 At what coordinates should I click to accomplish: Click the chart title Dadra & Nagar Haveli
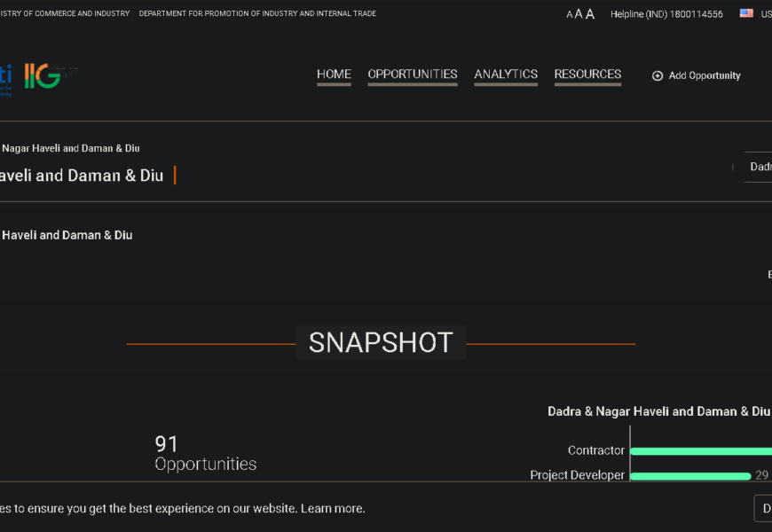pos(658,411)
